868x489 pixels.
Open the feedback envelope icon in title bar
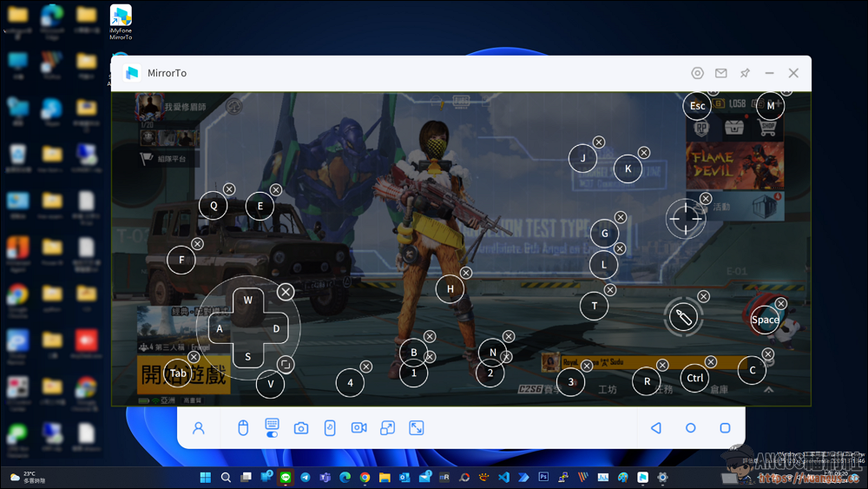720,73
